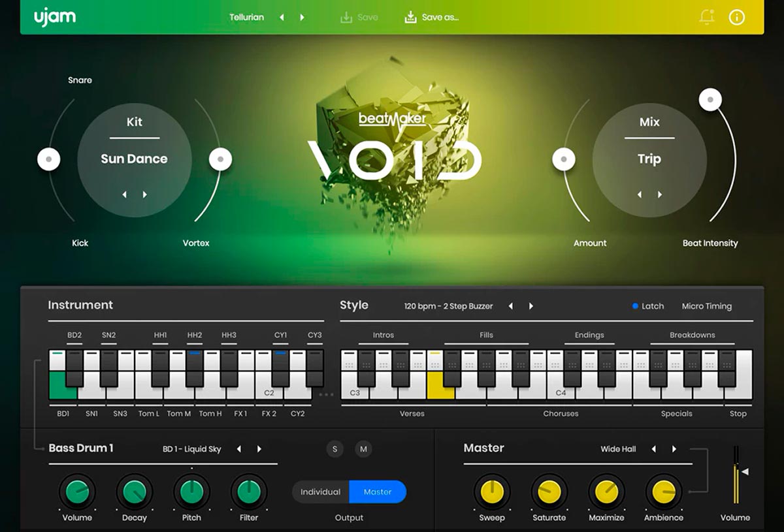Adjust the Kick/Snare slider handle
784x532 pixels.
click(48, 159)
